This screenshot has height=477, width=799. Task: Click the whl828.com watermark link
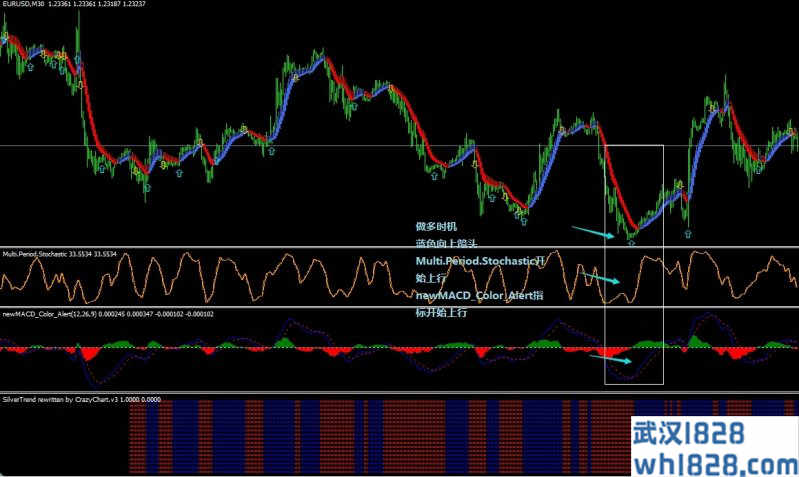coord(716,463)
